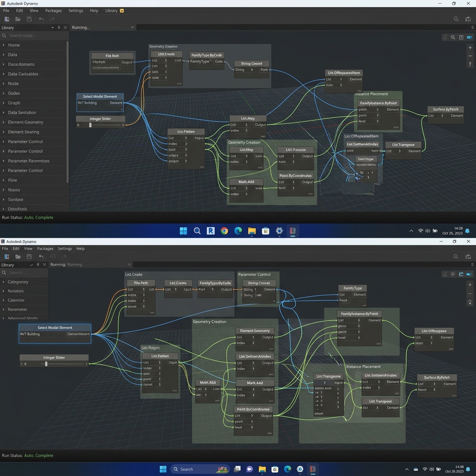Screen dimensions: 476x476
Task: Open File menu in top Dynamo window
Action: pyautogui.click(x=6, y=11)
